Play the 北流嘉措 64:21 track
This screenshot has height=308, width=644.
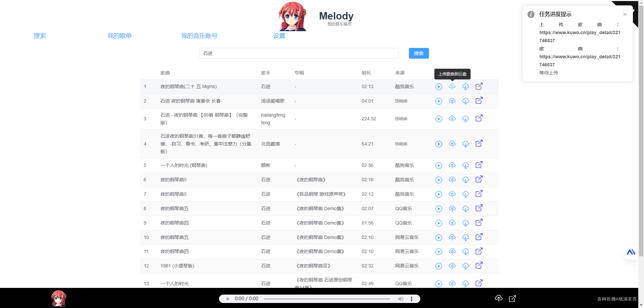[x=439, y=144]
